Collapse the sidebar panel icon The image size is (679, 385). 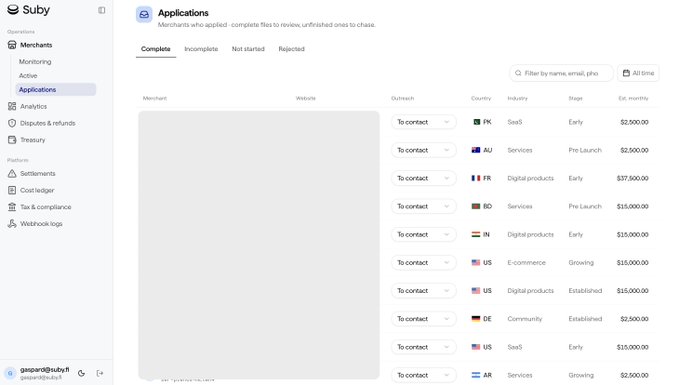click(101, 10)
